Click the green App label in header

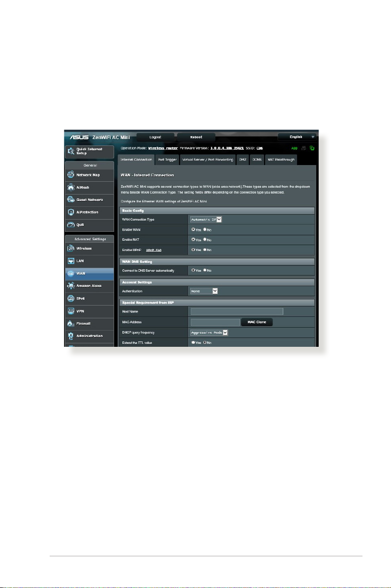(x=295, y=148)
